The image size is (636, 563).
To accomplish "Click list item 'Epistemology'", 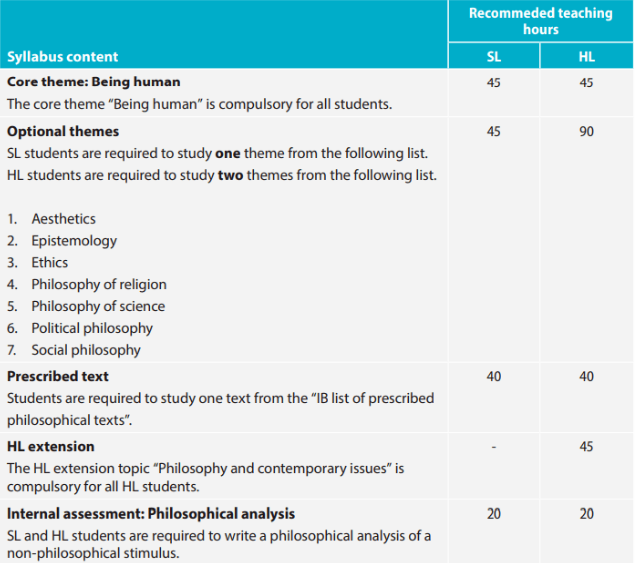I will (74, 241).
